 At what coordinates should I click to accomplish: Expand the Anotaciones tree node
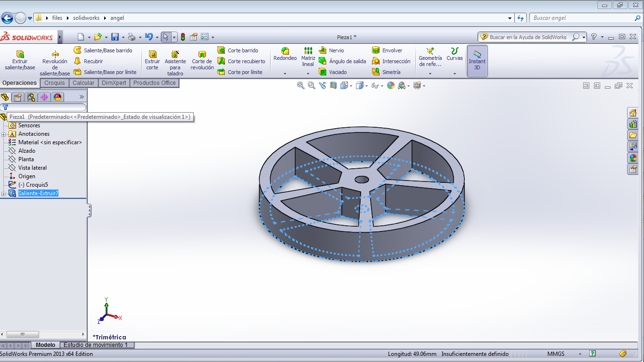point(4,134)
